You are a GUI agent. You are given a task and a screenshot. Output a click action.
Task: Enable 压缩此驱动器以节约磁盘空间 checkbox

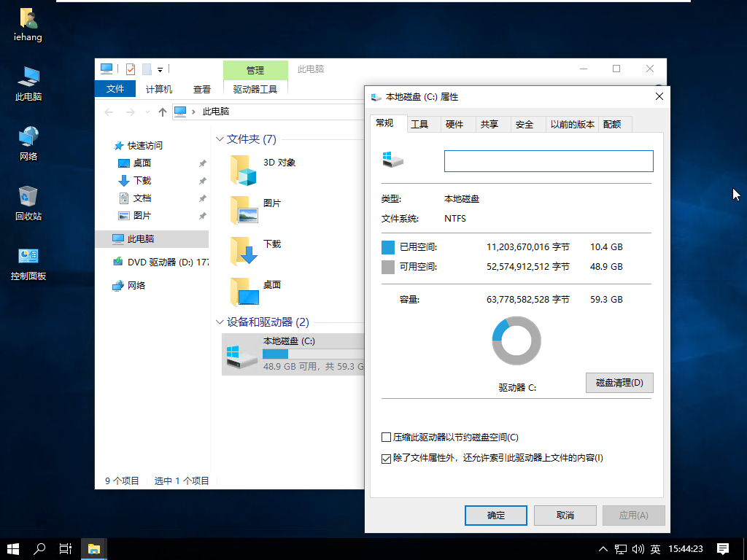coord(386,437)
